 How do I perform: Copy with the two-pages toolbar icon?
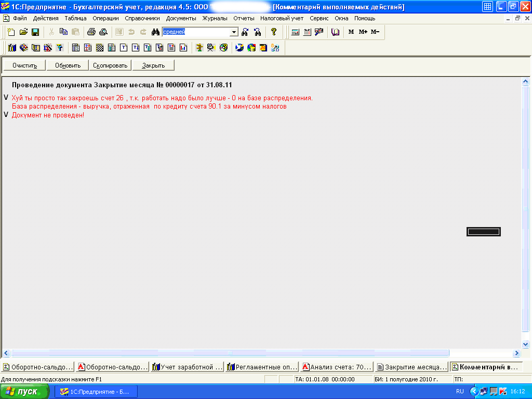(63, 32)
